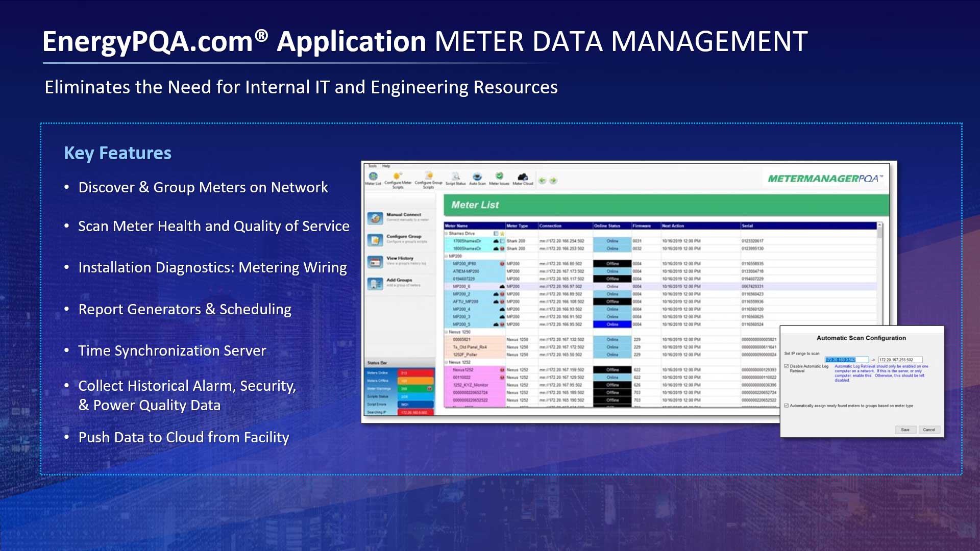Open Configure Group Scripts in the toolbar
Viewport: 980px width, 551px height.
pos(428,180)
